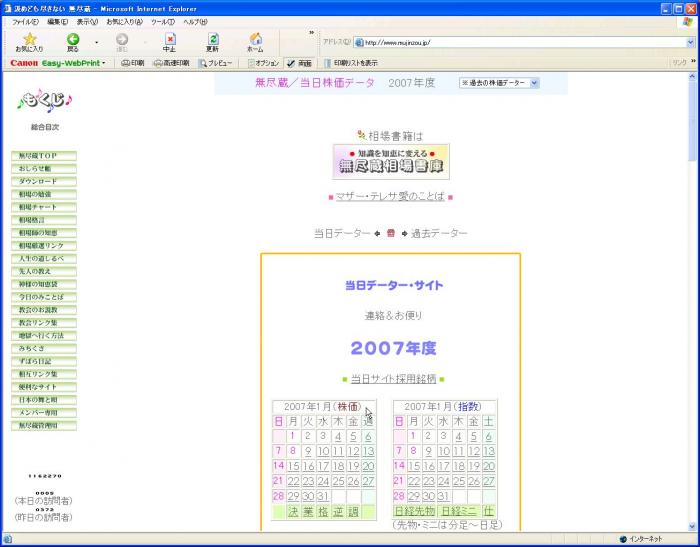Toggle the 両面 duplex option

tap(299, 63)
